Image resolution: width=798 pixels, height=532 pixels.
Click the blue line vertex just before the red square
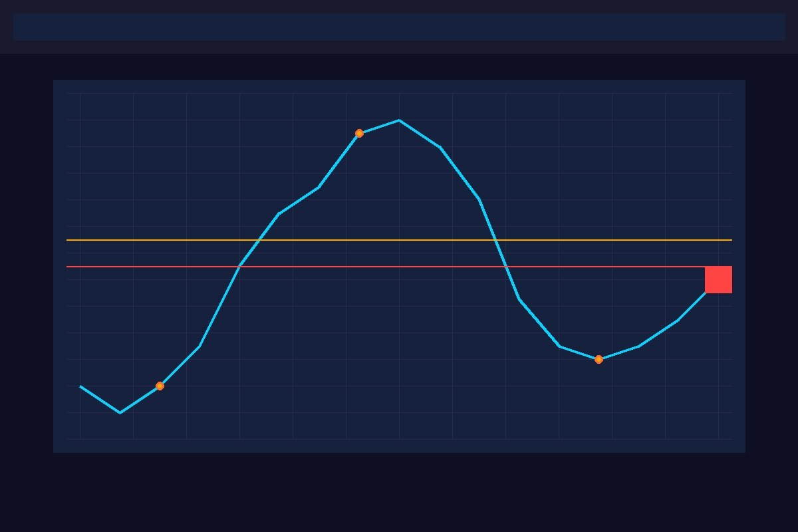coord(678,321)
